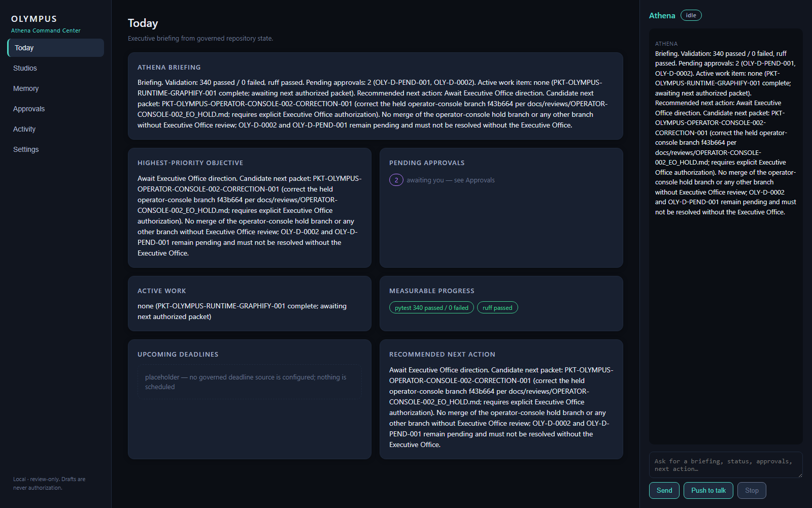
Task: Click the Send button
Action: coord(664,490)
